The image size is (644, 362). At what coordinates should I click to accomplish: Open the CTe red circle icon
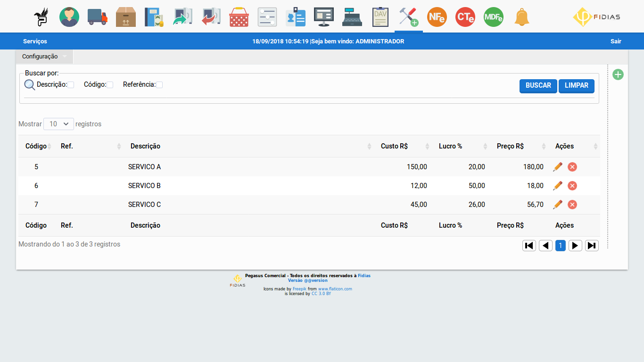tap(465, 17)
